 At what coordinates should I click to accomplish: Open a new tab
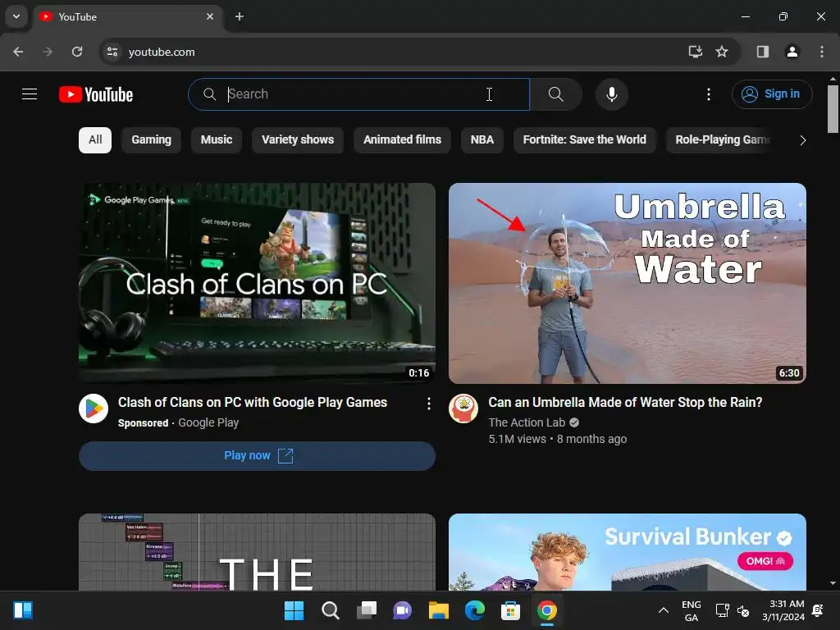point(240,16)
